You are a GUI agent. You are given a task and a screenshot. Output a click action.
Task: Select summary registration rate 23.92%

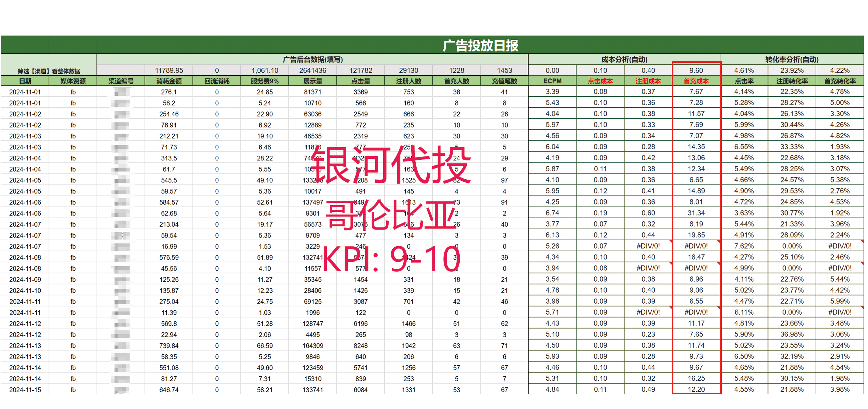click(x=792, y=70)
